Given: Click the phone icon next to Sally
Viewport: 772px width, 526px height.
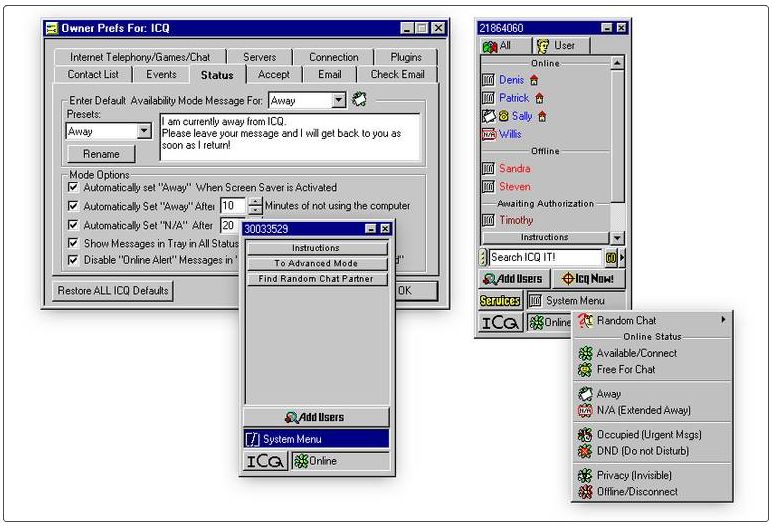Looking at the screenshot, I should (503, 116).
